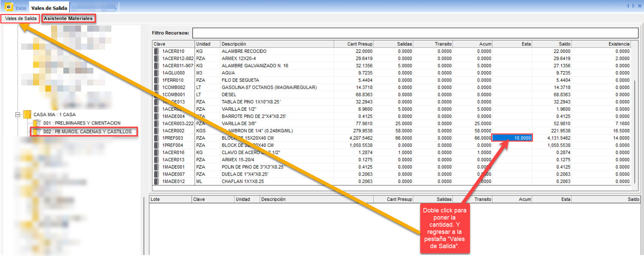Viewport: 644px width, 256px height.
Task: Select 002 : PB MUROS, CADENAS Y CASTILLOS
Action: coord(87,132)
